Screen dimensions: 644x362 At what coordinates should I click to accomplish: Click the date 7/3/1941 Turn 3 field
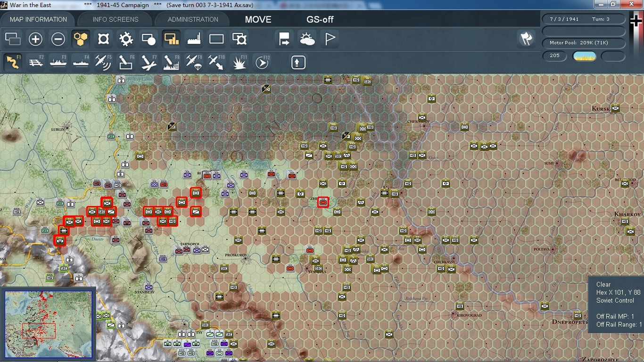(x=584, y=19)
